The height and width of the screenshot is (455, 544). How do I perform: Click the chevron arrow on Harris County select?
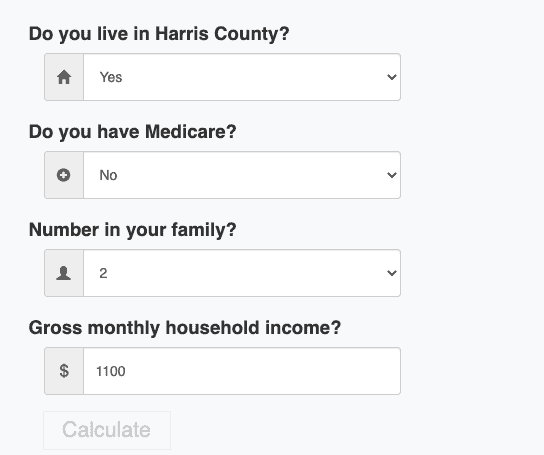(x=392, y=77)
